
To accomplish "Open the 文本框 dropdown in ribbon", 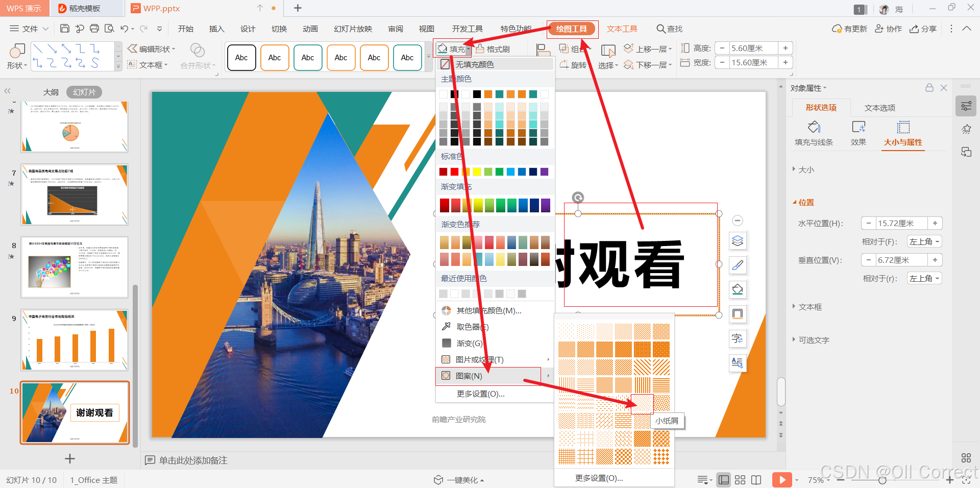I will pyautogui.click(x=148, y=65).
